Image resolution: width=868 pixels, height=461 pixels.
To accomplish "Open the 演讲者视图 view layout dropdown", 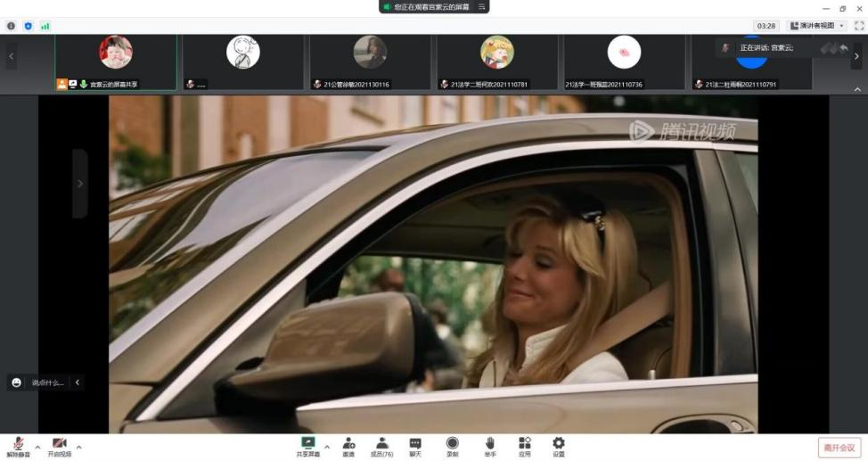I will pyautogui.click(x=818, y=26).
